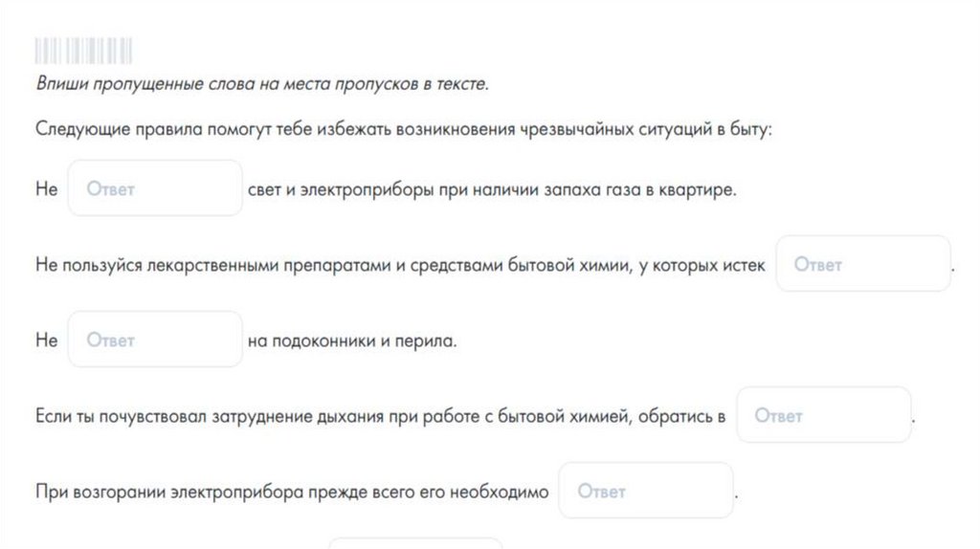Click the word "Не" before the first answer field
Image resolution: width=980 pixels, height=549 pixels.
point(46,189)
